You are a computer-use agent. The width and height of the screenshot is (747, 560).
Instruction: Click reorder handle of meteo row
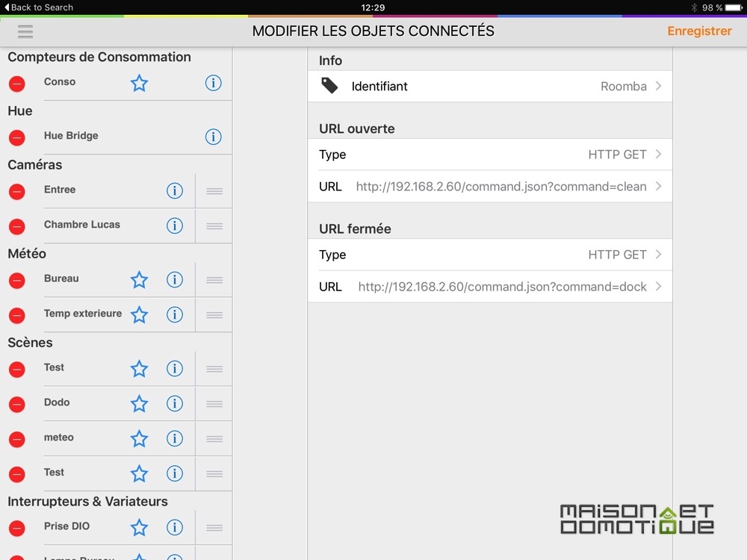214,439
